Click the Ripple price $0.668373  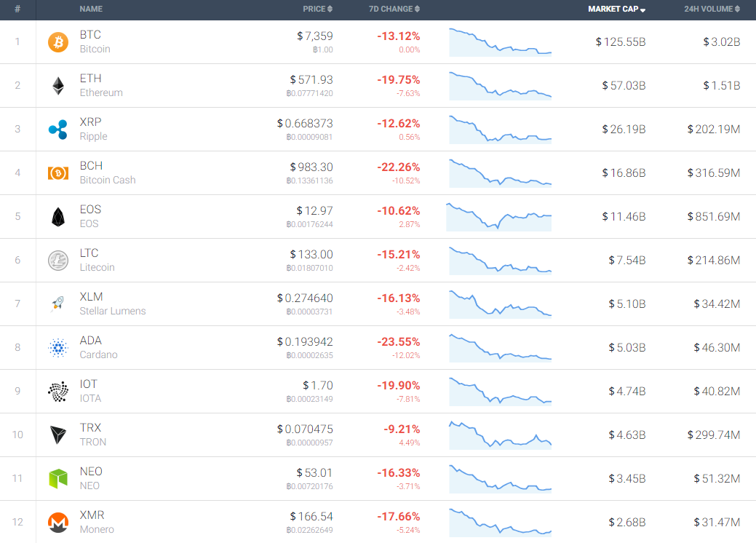coord(305,124)
